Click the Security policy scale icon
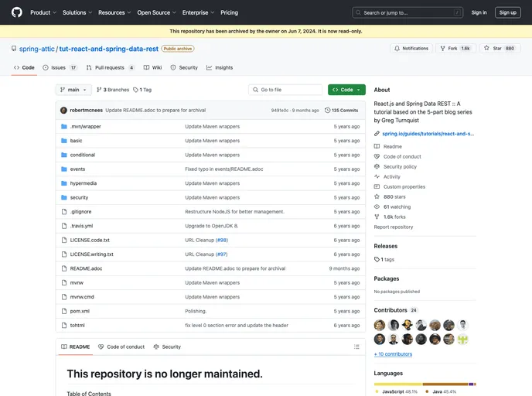The image size is (532, 396). (377, 166)
